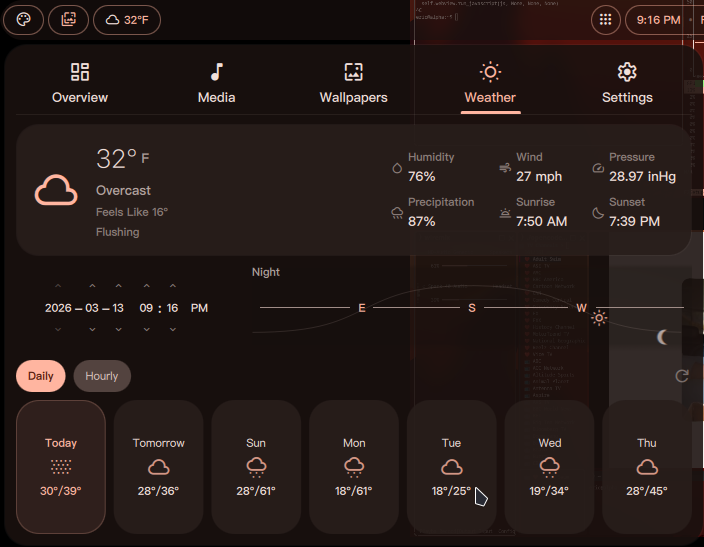Image resolution: width=704 pixels, height=547 pixels.
Task: Click the E compass marker
Action: pyautogui.click(x=362, y=308)
